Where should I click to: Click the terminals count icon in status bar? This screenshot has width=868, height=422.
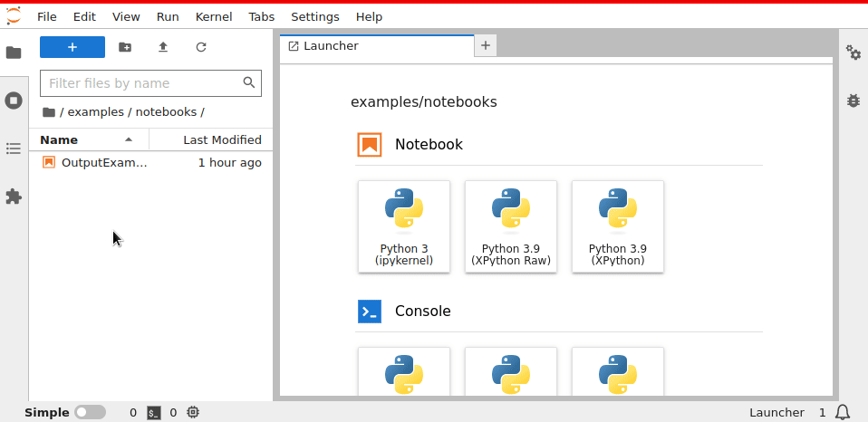[x=154, y=413]
